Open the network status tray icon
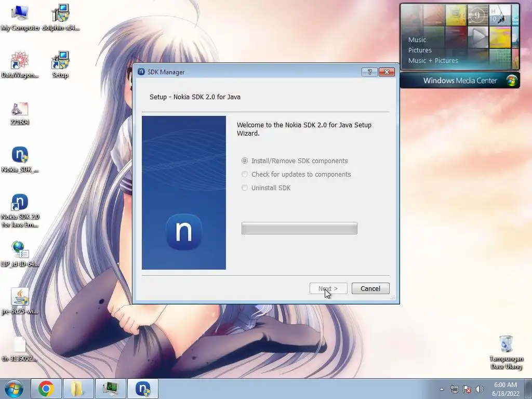 (x=454, y=389)
